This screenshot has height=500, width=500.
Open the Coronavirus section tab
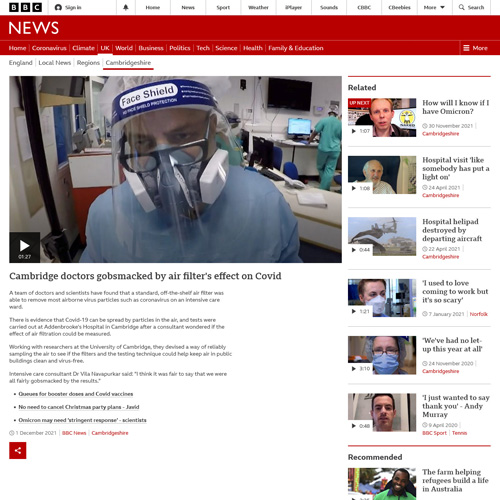pos(49,48)
